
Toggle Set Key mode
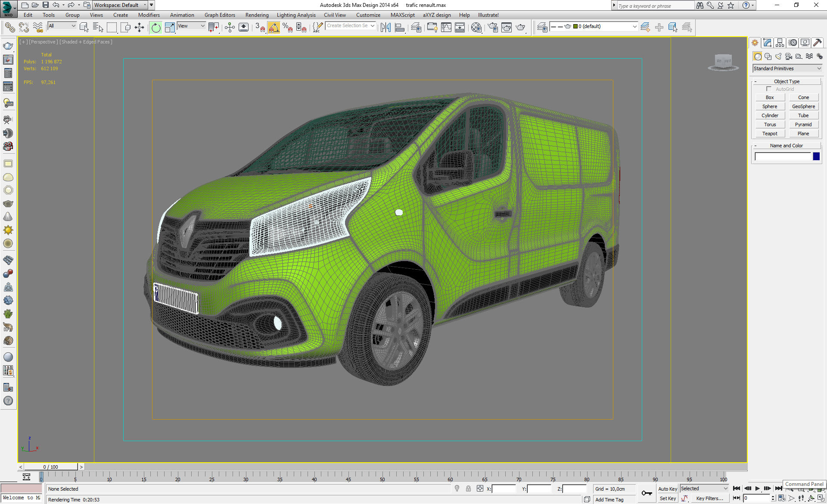coord(668,498)
